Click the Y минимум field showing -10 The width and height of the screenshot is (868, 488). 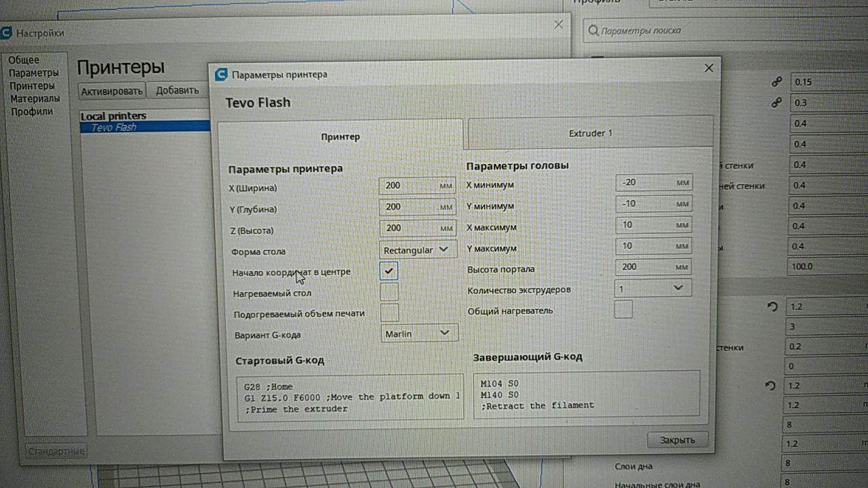[654, 203]
